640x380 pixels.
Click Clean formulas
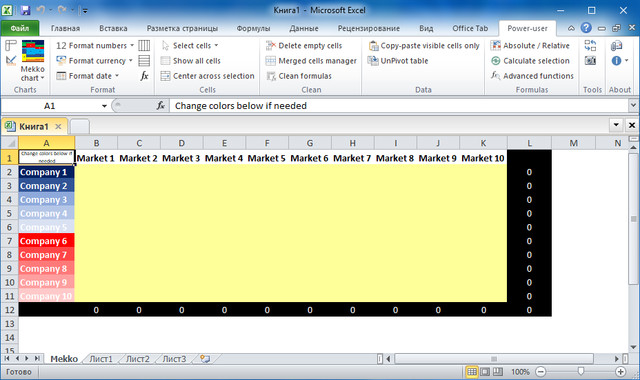click(298, 76)
